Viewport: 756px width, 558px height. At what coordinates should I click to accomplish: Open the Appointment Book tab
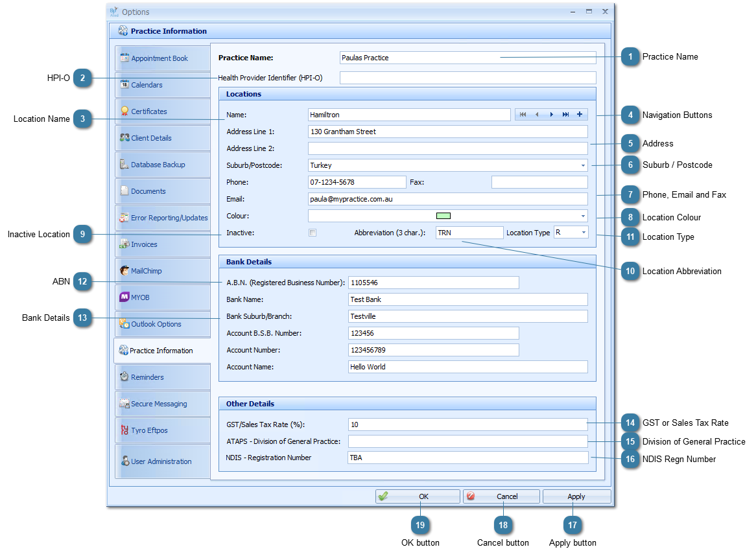point(163,58)
